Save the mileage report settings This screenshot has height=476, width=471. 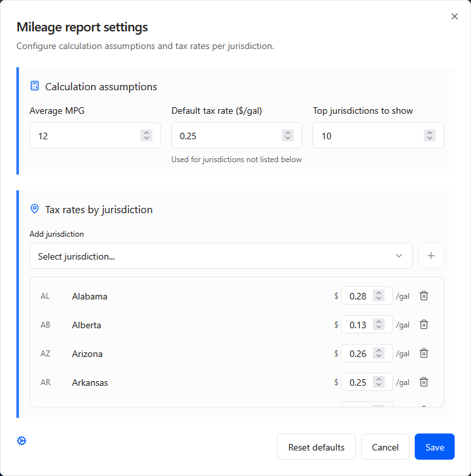[434, 447]
